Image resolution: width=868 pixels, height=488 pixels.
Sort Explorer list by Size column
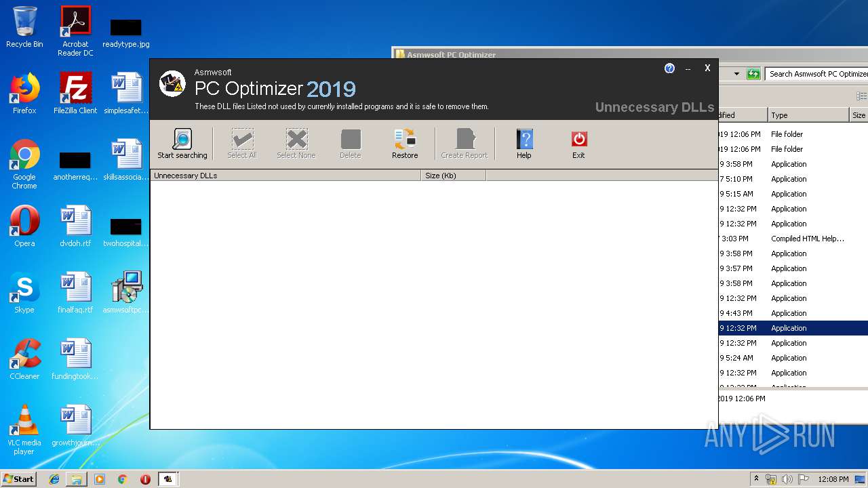click(x=859, y=115)
